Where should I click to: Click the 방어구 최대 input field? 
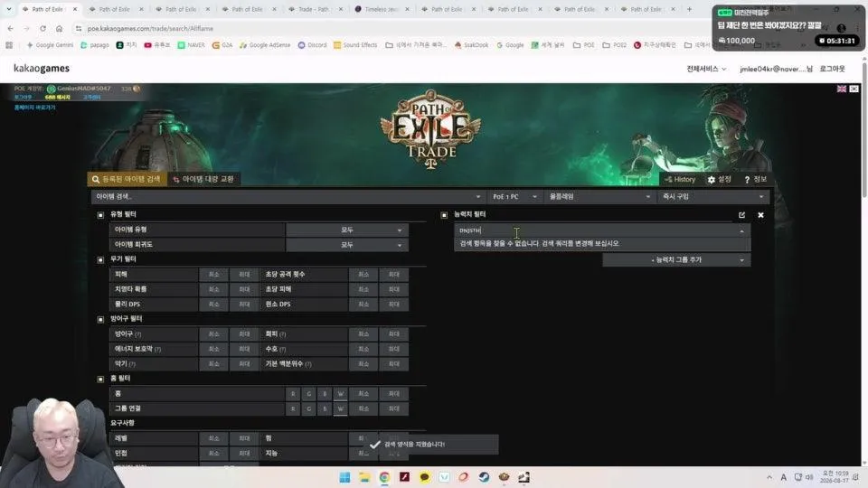[244, 334]
